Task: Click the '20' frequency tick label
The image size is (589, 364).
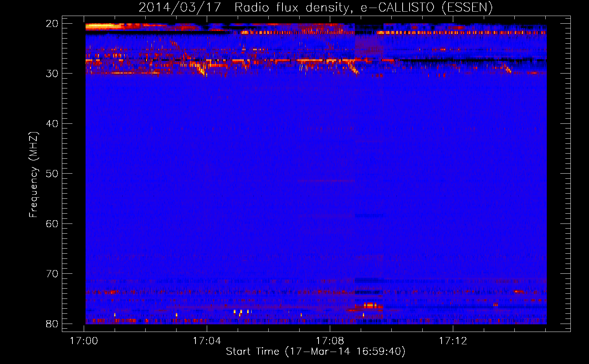Action: pyautogui.click(x=52, y=24)
